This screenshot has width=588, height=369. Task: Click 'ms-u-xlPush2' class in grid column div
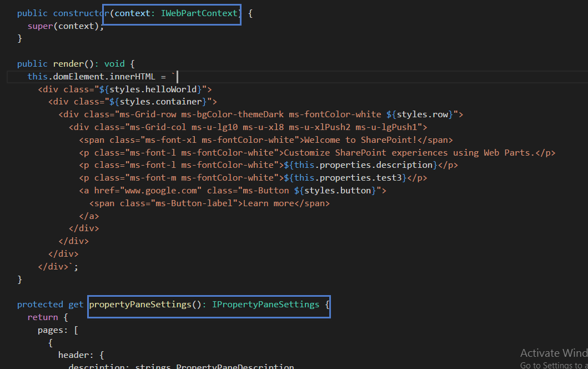319,128
